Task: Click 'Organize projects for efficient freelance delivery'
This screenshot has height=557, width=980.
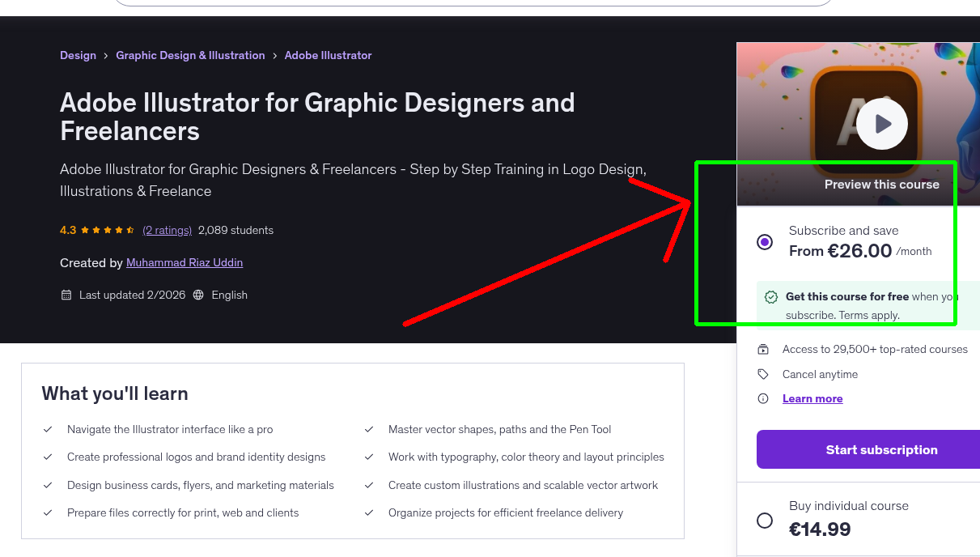Action: (506, 512)
